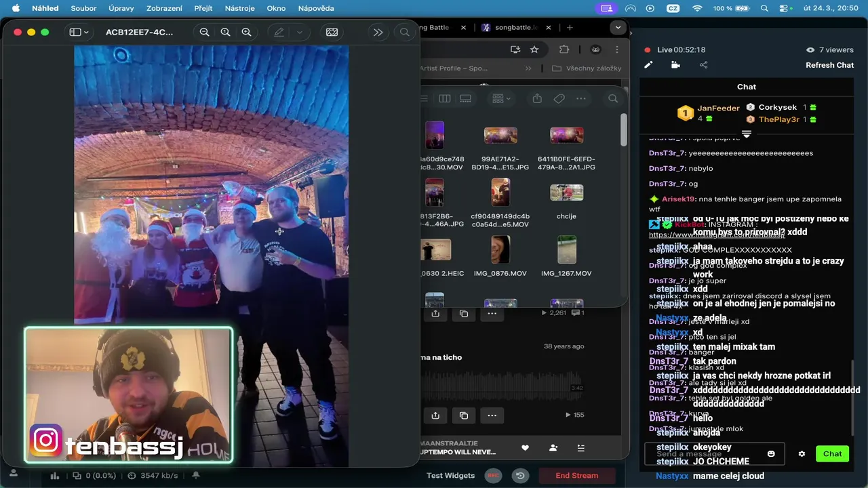The image size is (868, 488).
Task: Open the Nápověda menu
Action: (x=316, y=8)
